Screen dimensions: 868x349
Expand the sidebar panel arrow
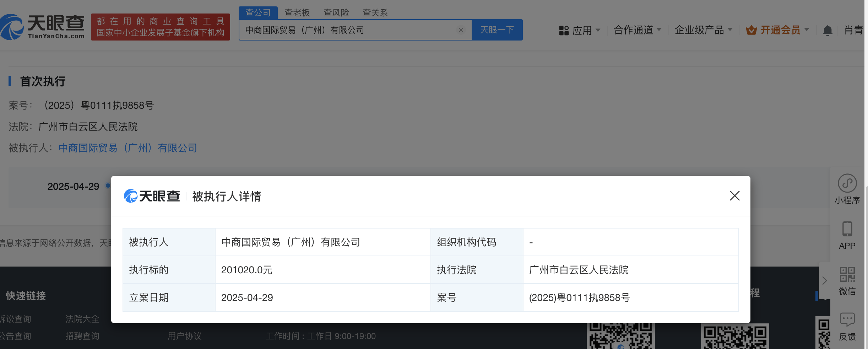[824, 281]
